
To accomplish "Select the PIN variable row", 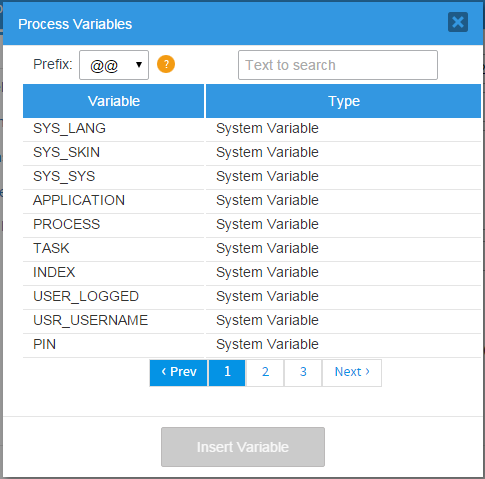I will [252, 345].
